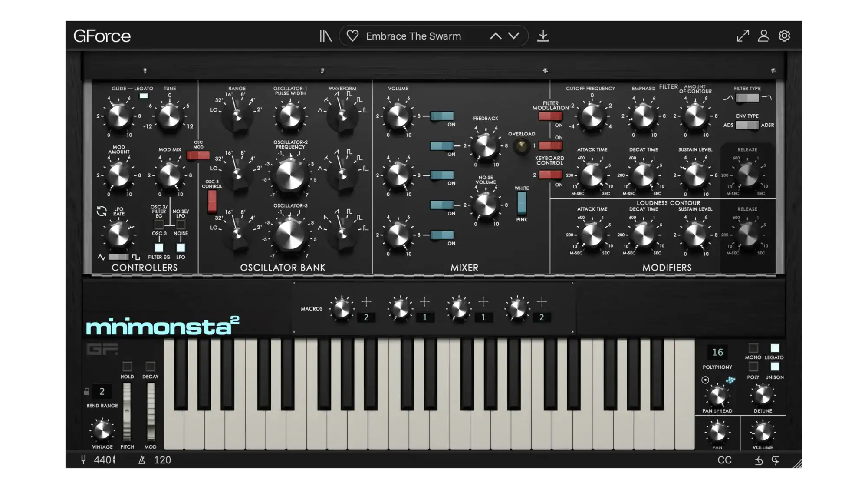Click the metronome tempo icon beside 120
This screenshot has height=489, width=868.
[x=141, y=460]
